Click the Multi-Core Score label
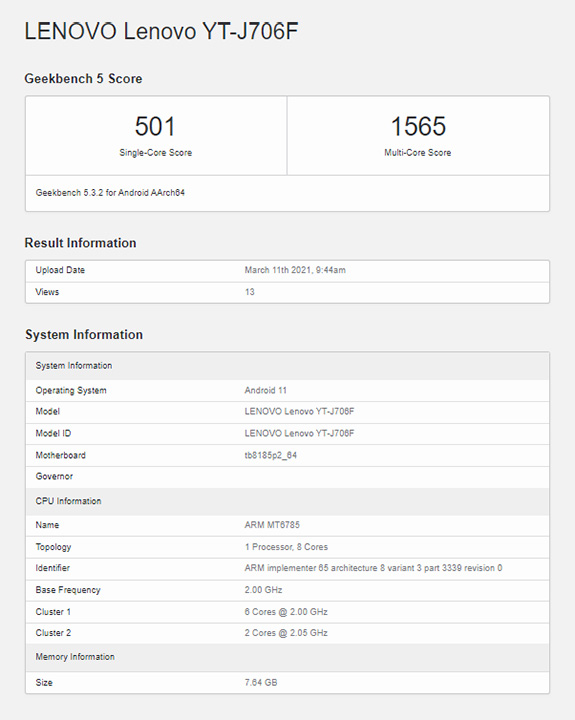This screenshot has height=720, width=575. click(417, 152)
